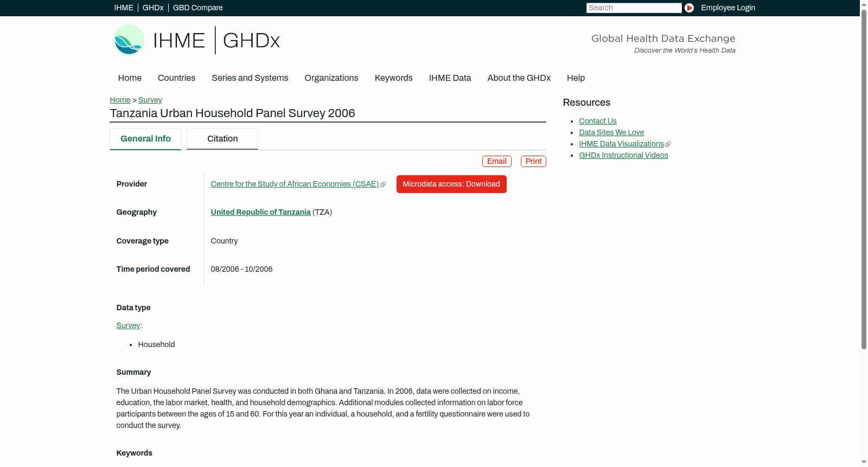Click scrollbar up arrow

coord(864,4)
